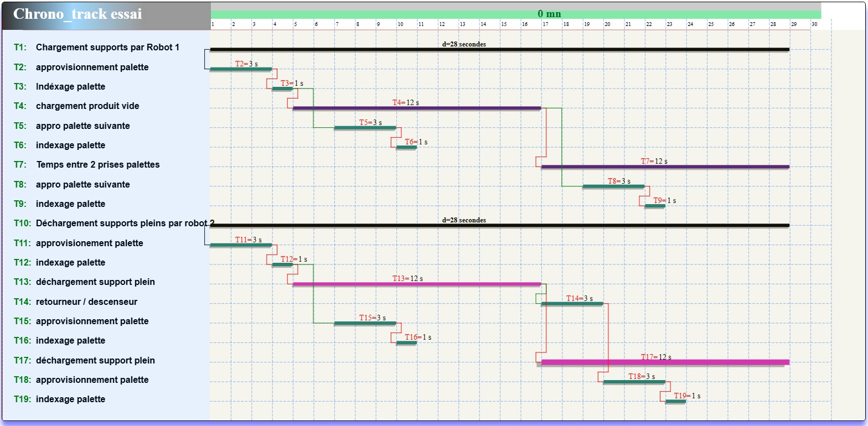Click the green T18 3 s task bar

tap(634, 382)
